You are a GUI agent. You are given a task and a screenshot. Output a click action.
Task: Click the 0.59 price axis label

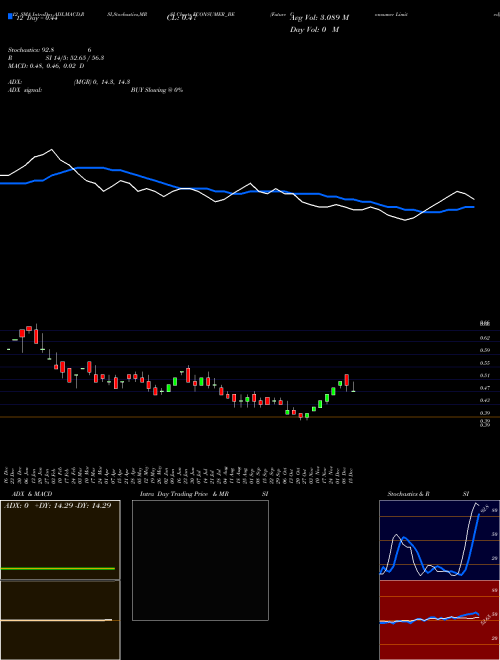click(x=484, y=350)
